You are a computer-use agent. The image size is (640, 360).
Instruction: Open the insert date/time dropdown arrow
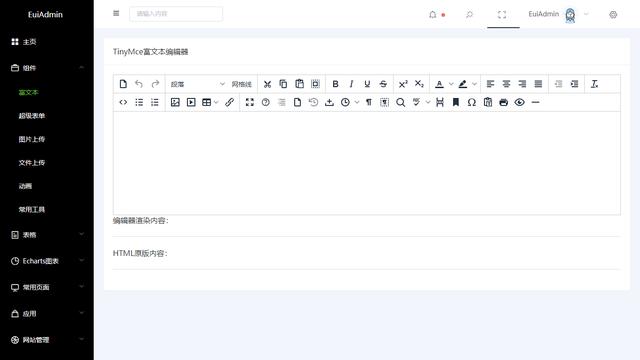coord(357,102)
